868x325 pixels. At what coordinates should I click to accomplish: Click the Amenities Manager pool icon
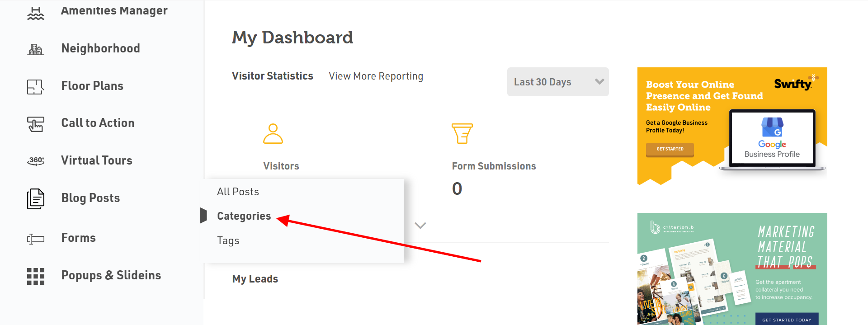tap(36, 12)
